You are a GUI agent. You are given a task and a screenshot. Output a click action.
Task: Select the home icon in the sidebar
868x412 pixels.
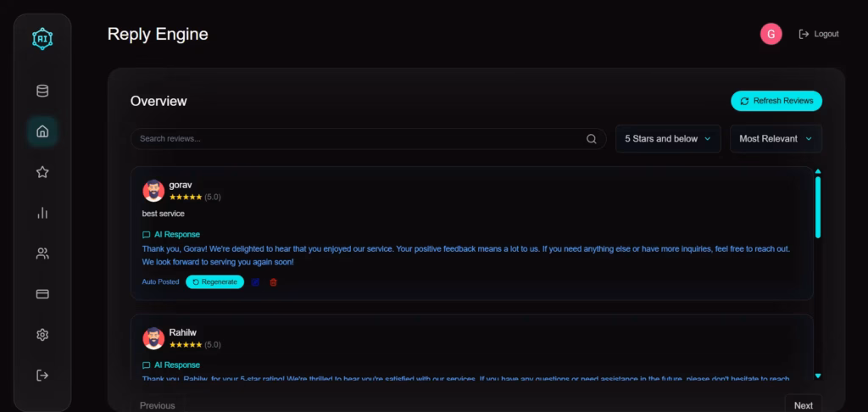click(42, 131)
